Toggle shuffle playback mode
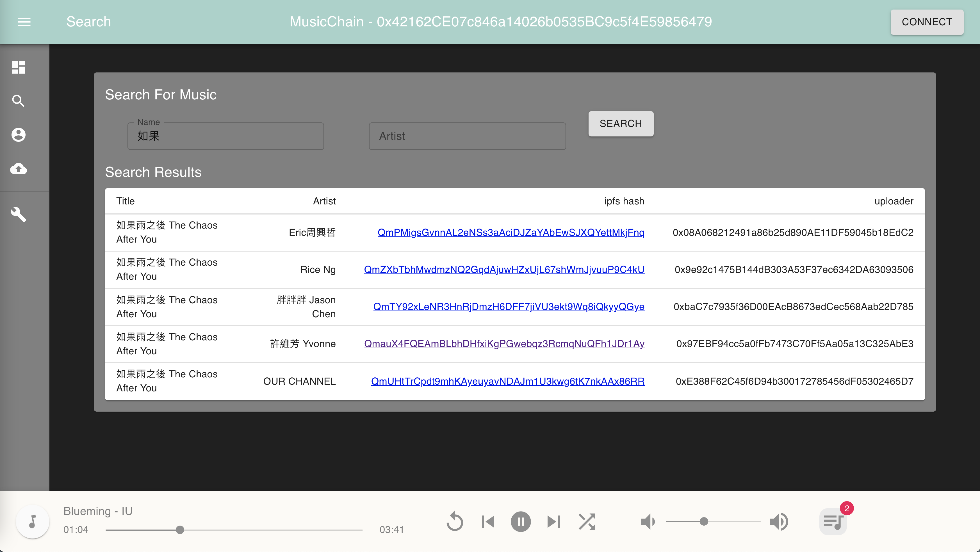Screen dimensions: 980x552 click(587, 522)
